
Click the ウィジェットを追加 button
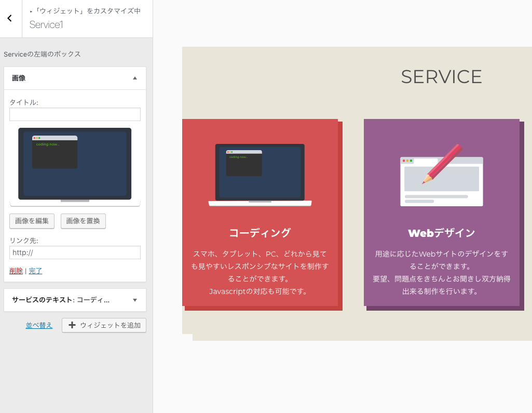pyautogui.click(x=104, y=325)
